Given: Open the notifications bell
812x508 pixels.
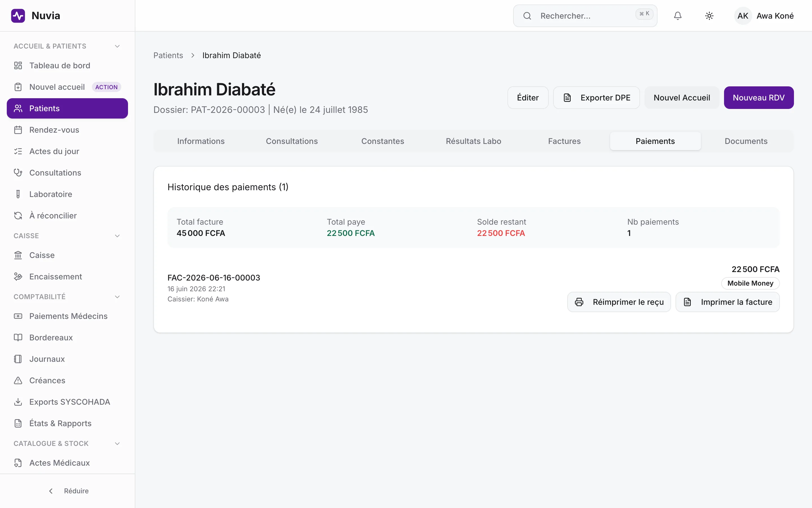Looking at the screenshot, I should (x=678, y=16).
